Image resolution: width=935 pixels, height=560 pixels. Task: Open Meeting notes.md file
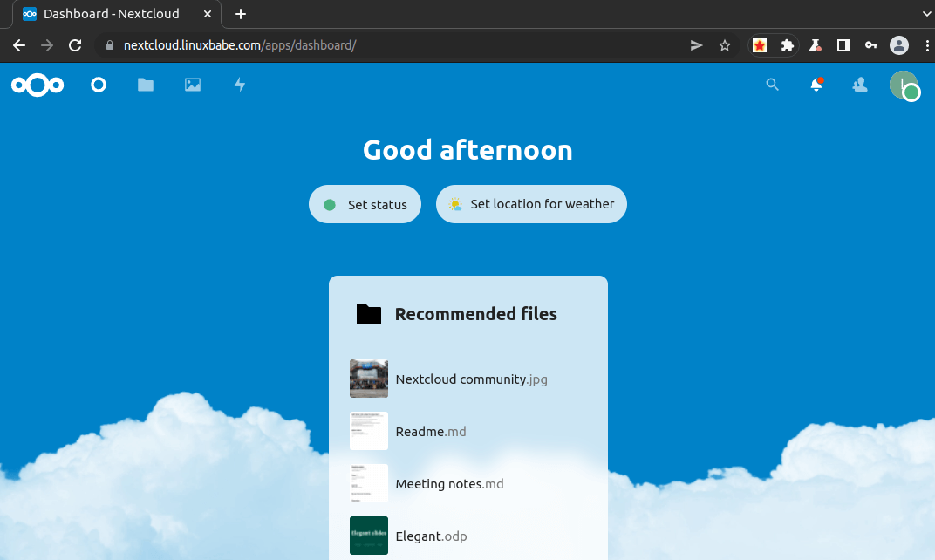[449, 484]
